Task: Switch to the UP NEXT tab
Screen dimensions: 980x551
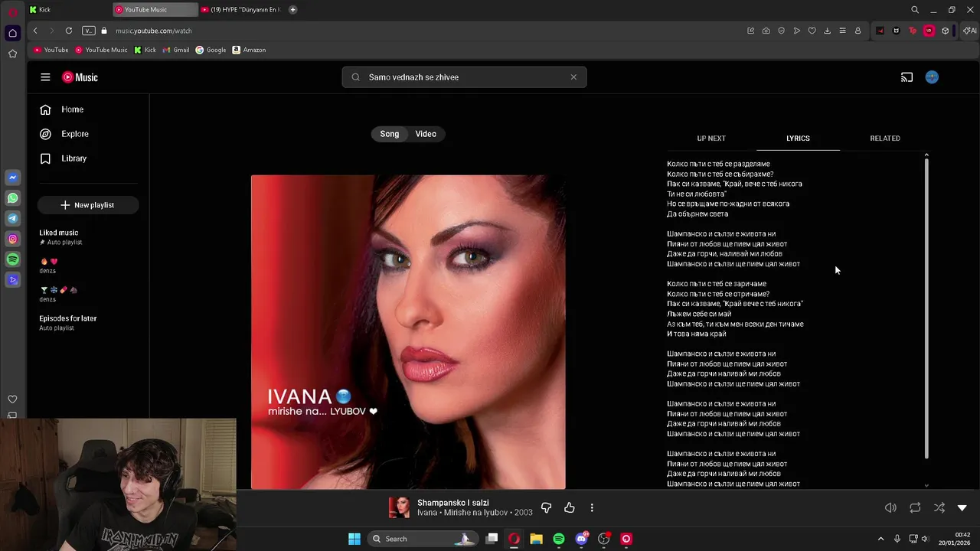Action: pos(711,139)
